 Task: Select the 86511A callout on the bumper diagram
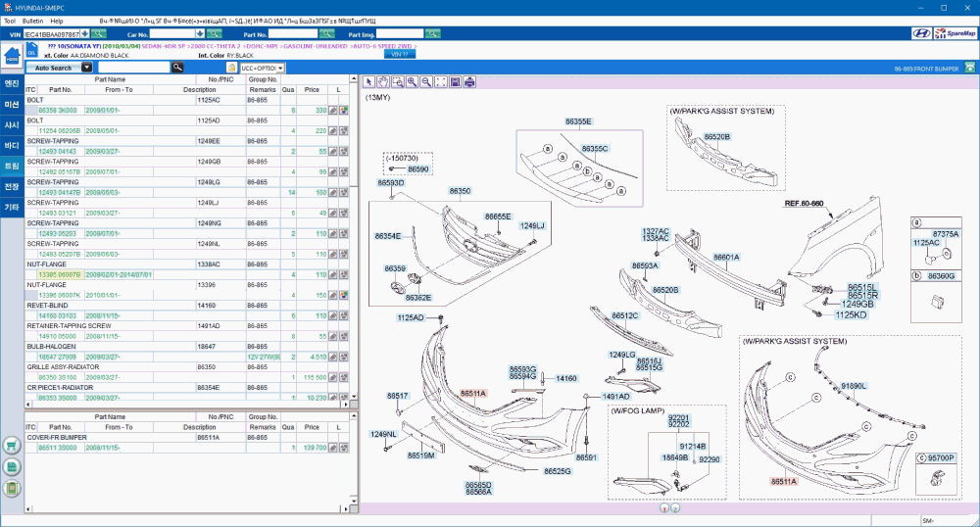(x=473, y=393)
